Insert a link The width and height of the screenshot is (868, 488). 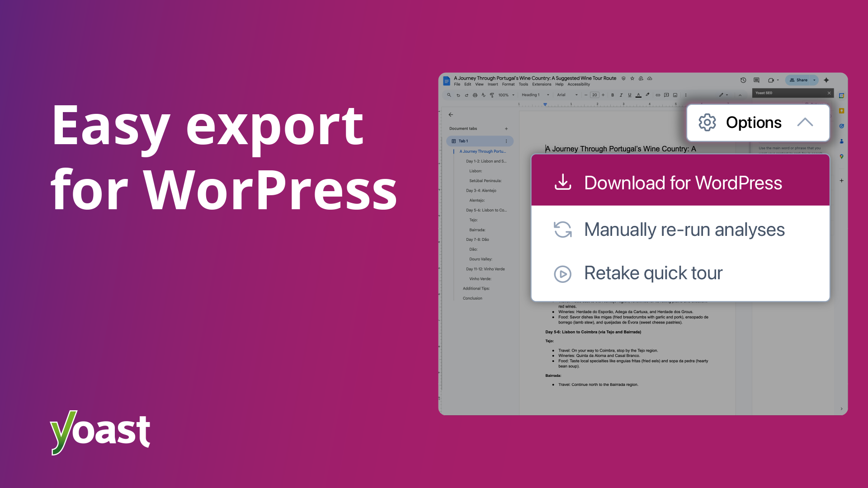[658, 95]
